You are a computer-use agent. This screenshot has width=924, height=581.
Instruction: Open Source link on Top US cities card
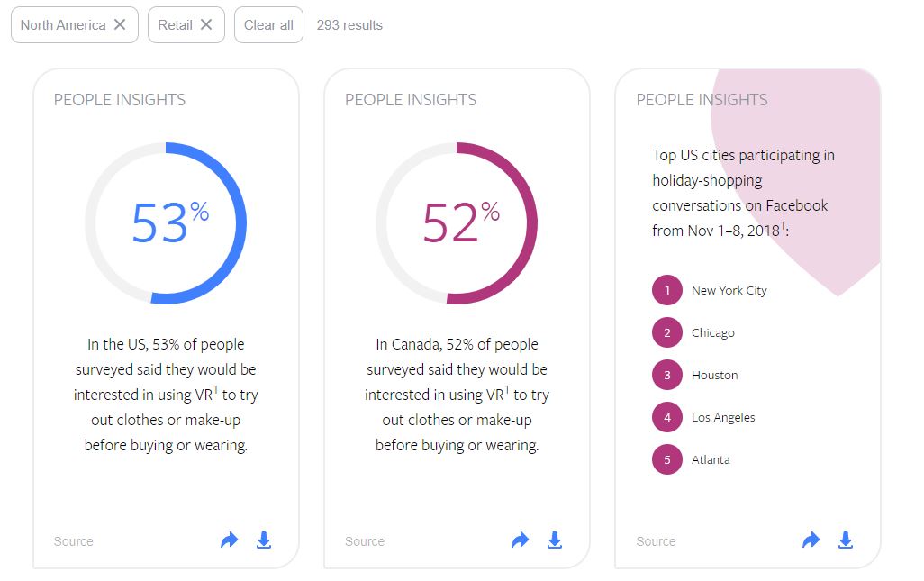point(656,541)
